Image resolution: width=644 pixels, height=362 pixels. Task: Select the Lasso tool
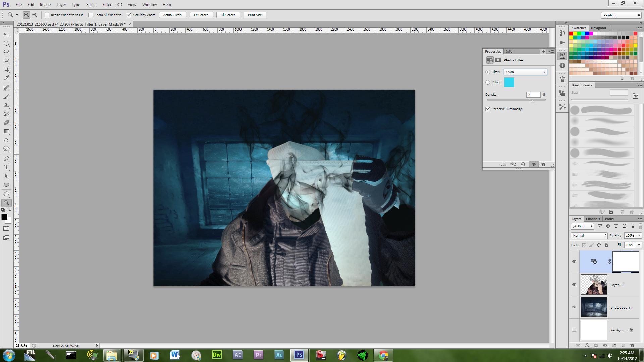click(x=6, y=52)
